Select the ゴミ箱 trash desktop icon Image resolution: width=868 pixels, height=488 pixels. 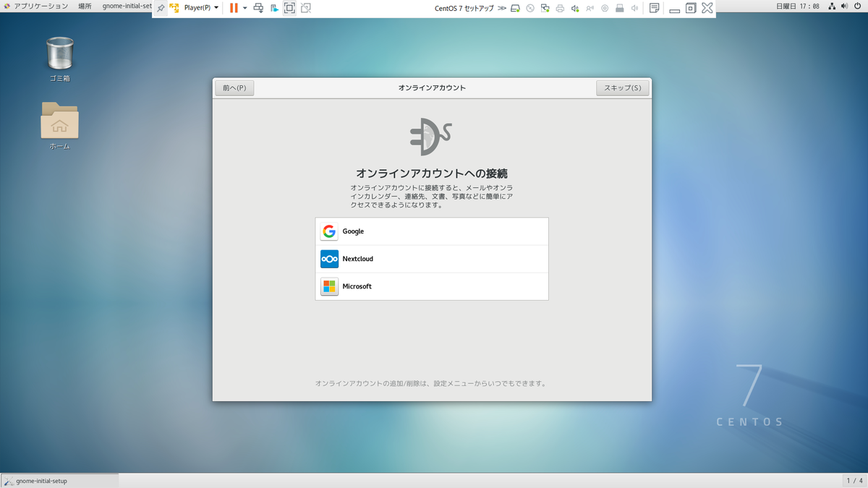59,59
